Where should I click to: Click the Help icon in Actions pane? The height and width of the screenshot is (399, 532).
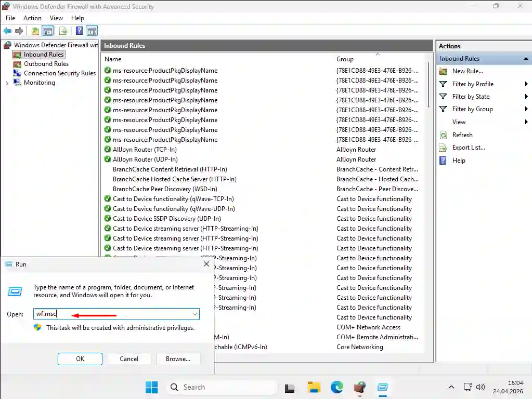coord(443,161)
